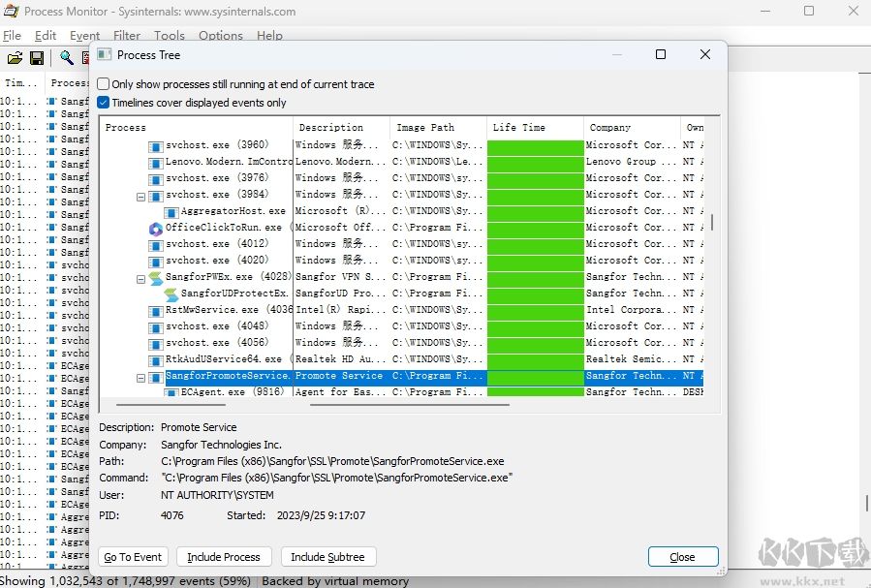Click the AggregatorHost.exe process icon
Screen dimensions: 871x588
coord(171,213)
